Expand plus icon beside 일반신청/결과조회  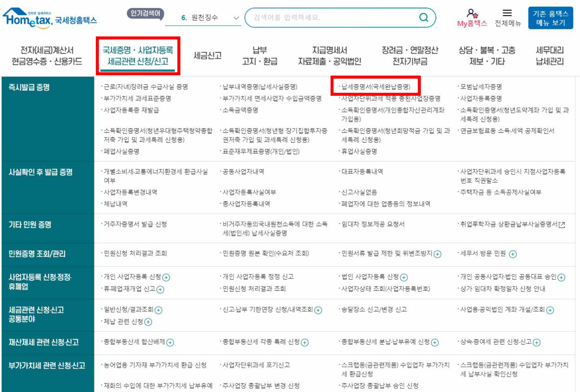click(159, 310)
